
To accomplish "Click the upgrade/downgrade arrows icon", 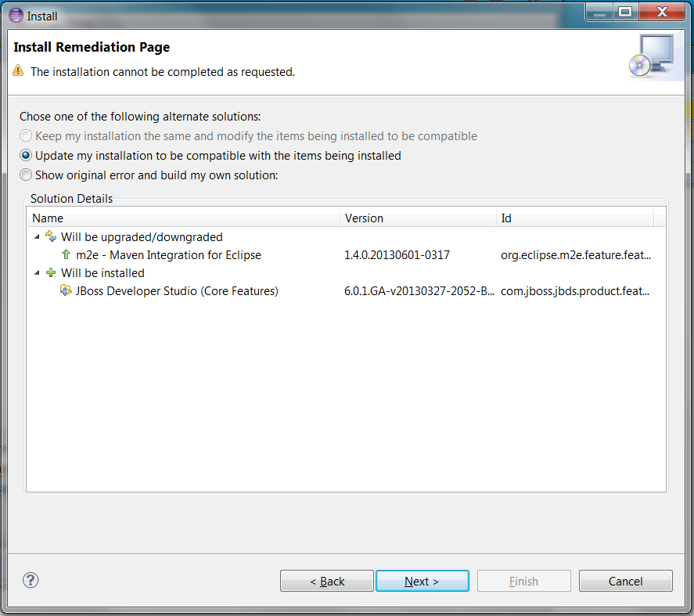I will [x=51, y=236].
